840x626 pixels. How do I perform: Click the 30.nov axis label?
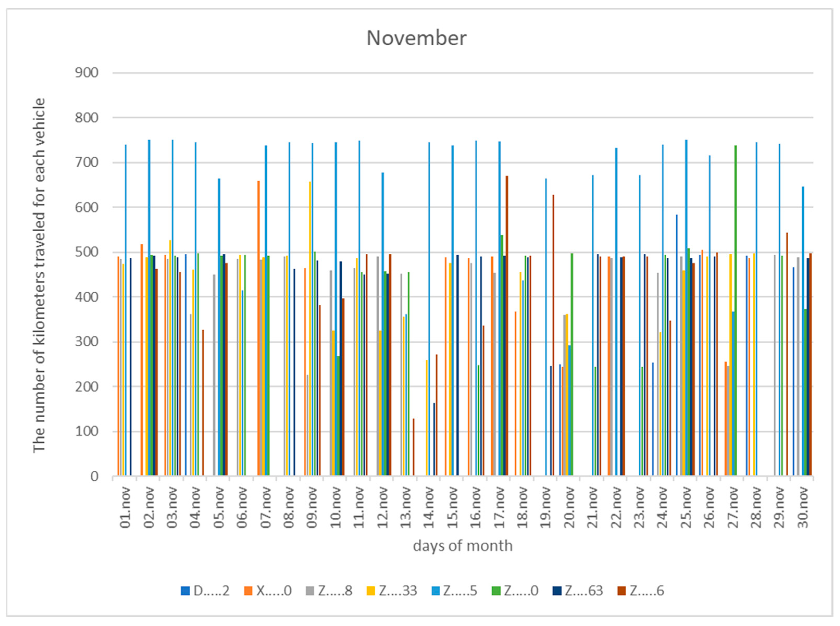coord(803,508)
